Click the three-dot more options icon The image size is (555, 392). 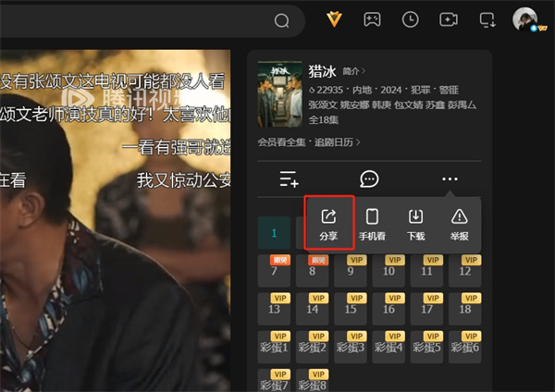pyautogui.click(x=450, y=179)
